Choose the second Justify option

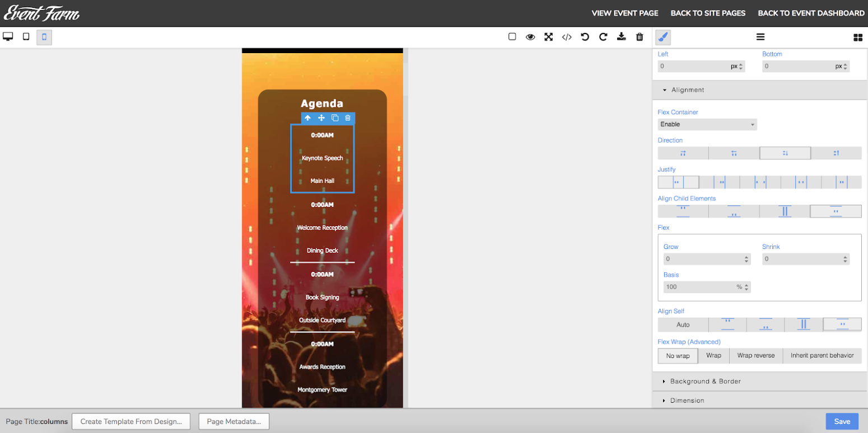[x=719, y=182]
